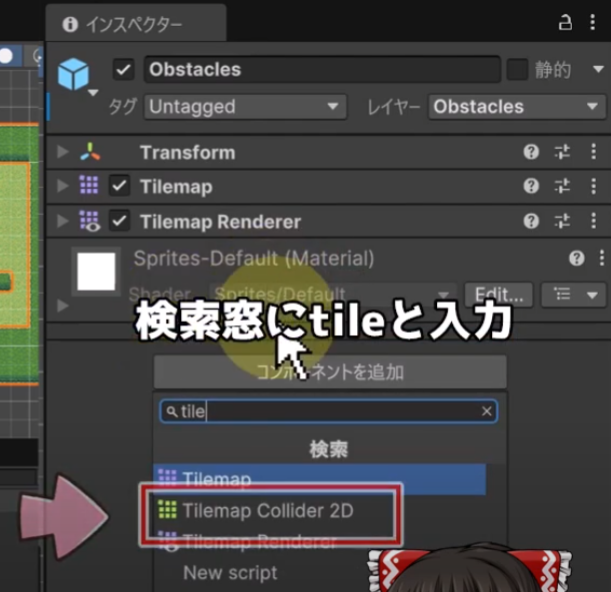Focus the component search field with tile
The height and width of the screenshot is (592, 611).
point(328,412)
